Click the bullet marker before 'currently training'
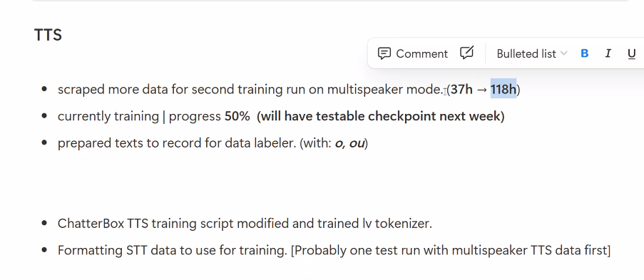 [45, 116]
